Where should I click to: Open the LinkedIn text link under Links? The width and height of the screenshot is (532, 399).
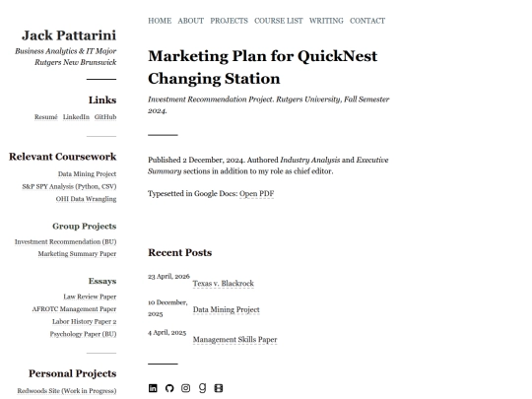point(76,117)
